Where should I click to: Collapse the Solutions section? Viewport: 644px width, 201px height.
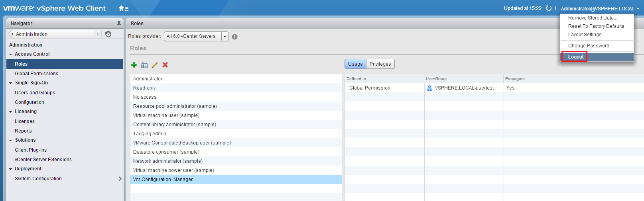(11, 141)
